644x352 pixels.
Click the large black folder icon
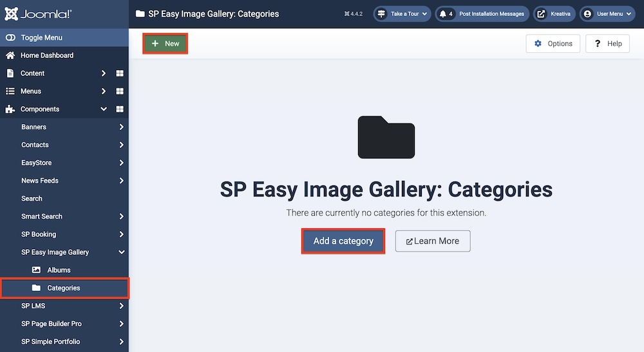click(386, 137)
